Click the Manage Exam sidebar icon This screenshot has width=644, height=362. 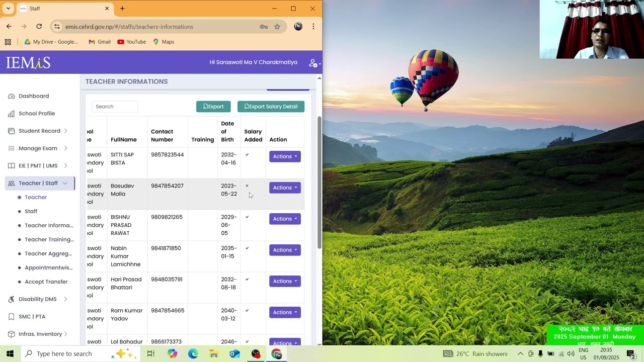12,148
